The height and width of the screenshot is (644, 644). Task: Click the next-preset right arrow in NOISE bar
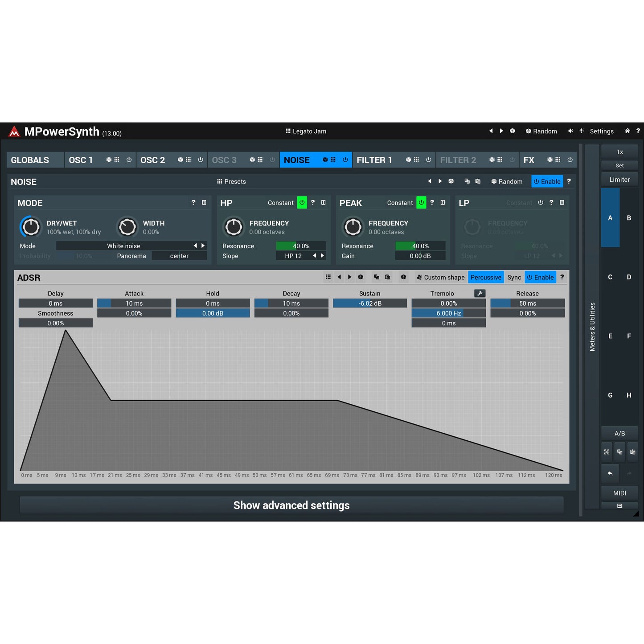(x=440, y=181)
